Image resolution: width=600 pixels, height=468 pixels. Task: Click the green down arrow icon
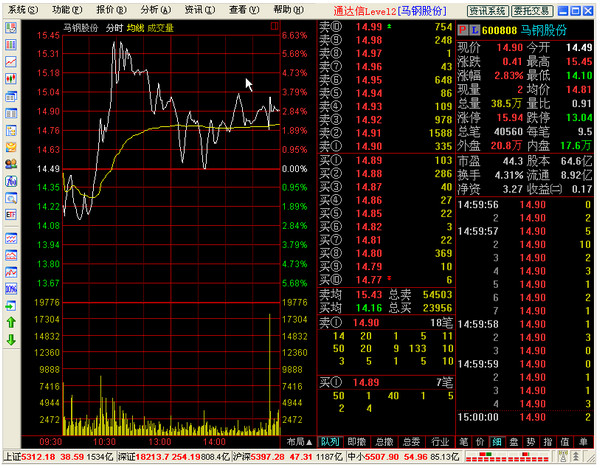coord(11,340)
